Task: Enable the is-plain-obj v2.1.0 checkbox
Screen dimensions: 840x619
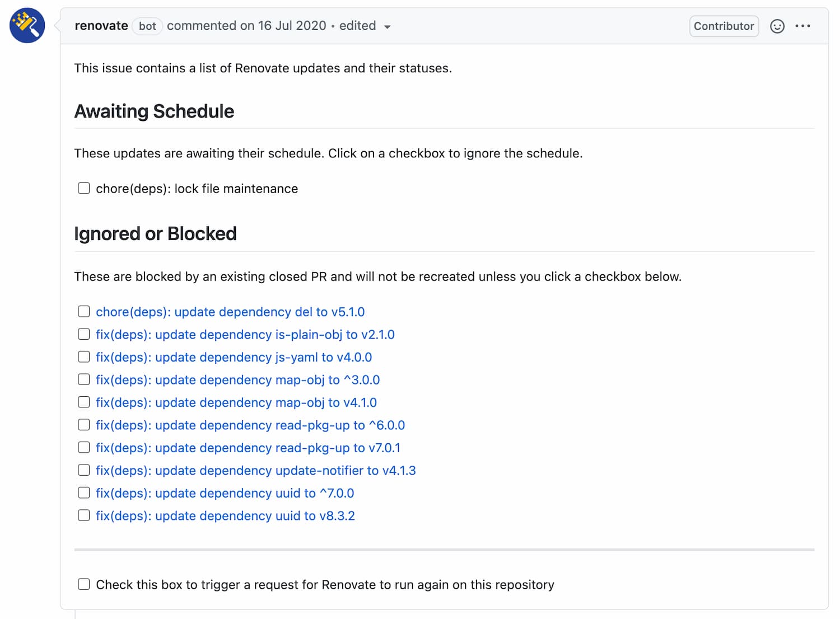Action: [84, 334]
